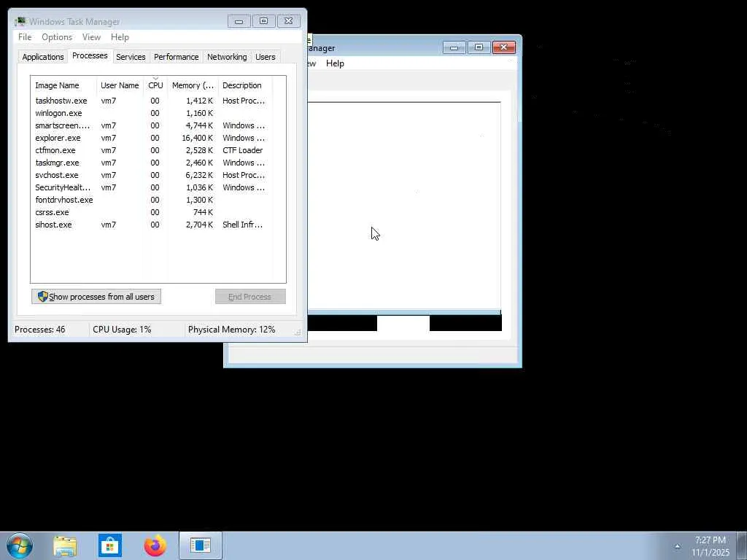Select the explorer.exe process row

coord(152,138)
